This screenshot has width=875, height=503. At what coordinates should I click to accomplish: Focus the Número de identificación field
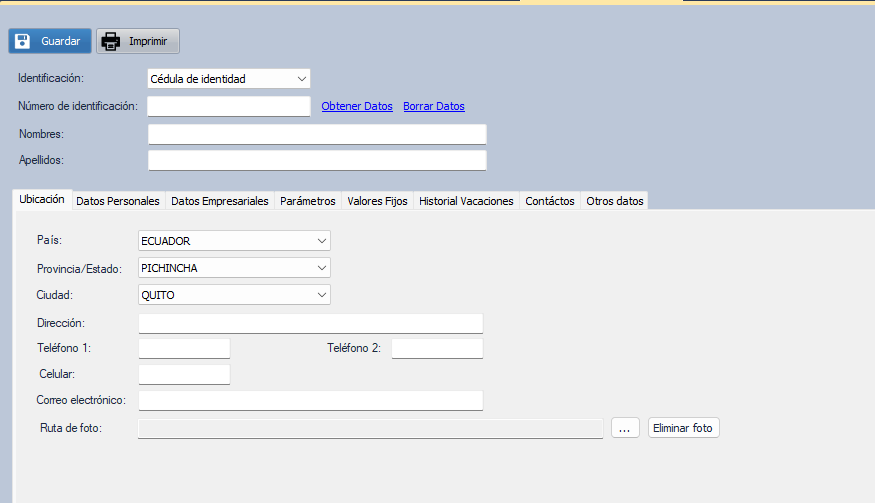click(229, 106)
